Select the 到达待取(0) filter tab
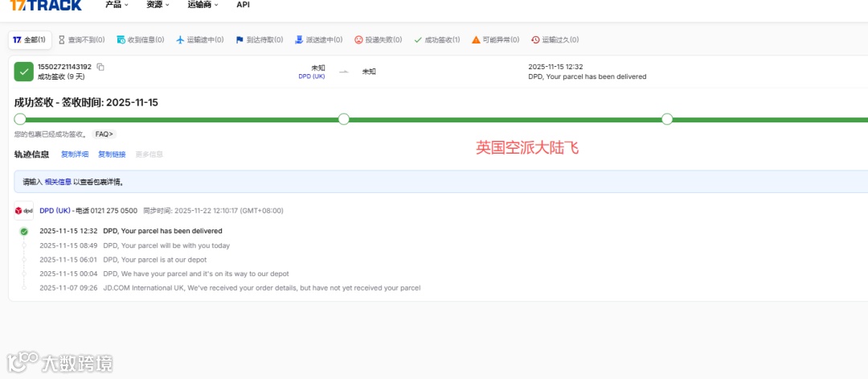Screen dimensions: 868x379 click(259, 40)
